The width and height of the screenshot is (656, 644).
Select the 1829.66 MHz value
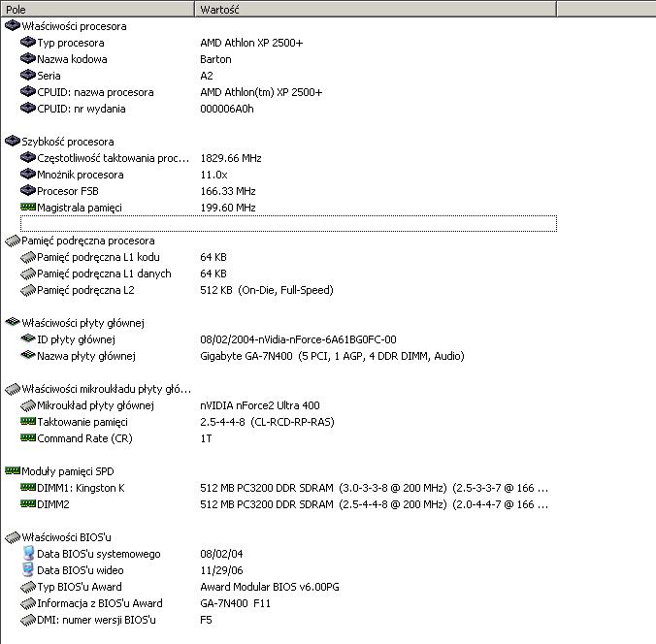[231, 158]
